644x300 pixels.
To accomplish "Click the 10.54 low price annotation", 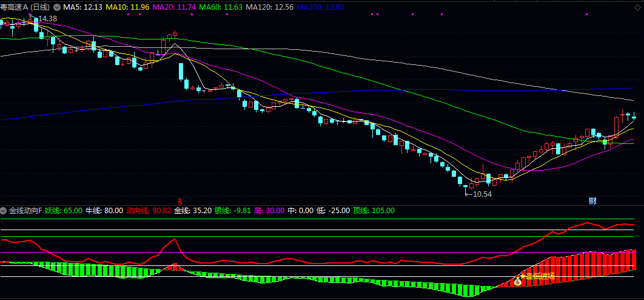I will (481, 194).
